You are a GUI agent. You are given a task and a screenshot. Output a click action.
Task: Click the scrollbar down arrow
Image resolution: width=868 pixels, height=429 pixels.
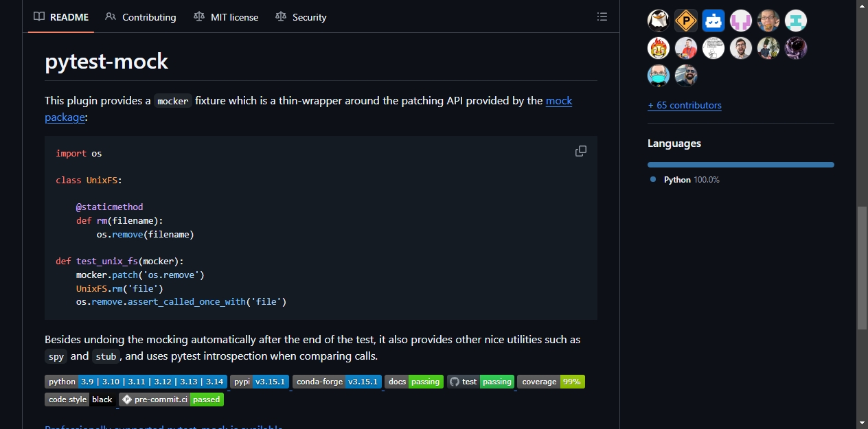pyautogui.click(x=862, y=423)
